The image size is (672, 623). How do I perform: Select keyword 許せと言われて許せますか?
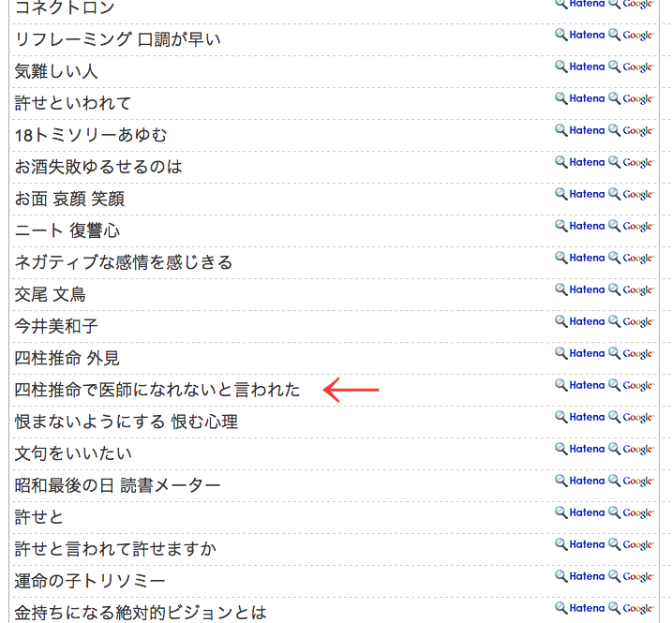click(x=115, y=549)
